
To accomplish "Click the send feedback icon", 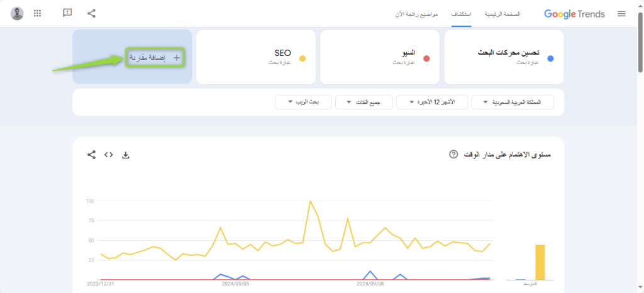I will click(68, 13).
